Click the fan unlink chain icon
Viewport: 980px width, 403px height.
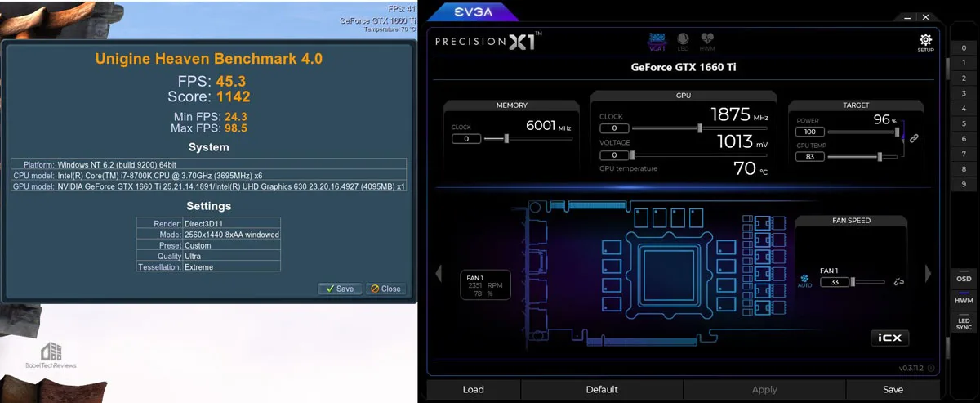pyautogui.click(x=898, y=281)
